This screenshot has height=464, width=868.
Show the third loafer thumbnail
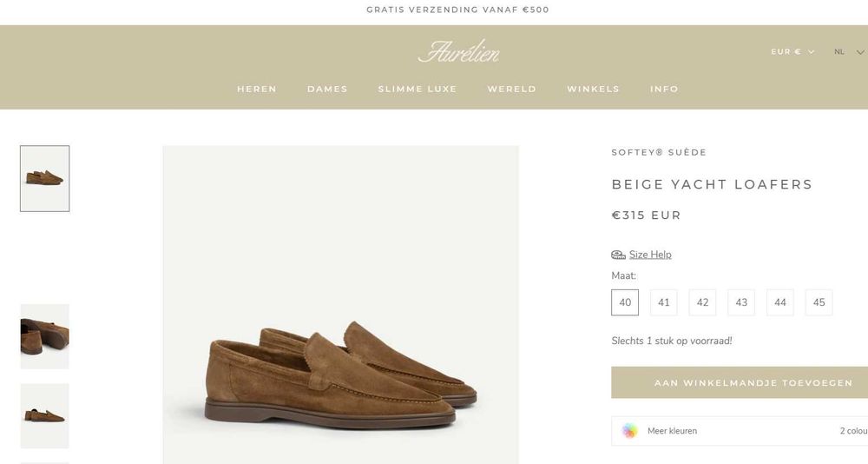[45, 415]
